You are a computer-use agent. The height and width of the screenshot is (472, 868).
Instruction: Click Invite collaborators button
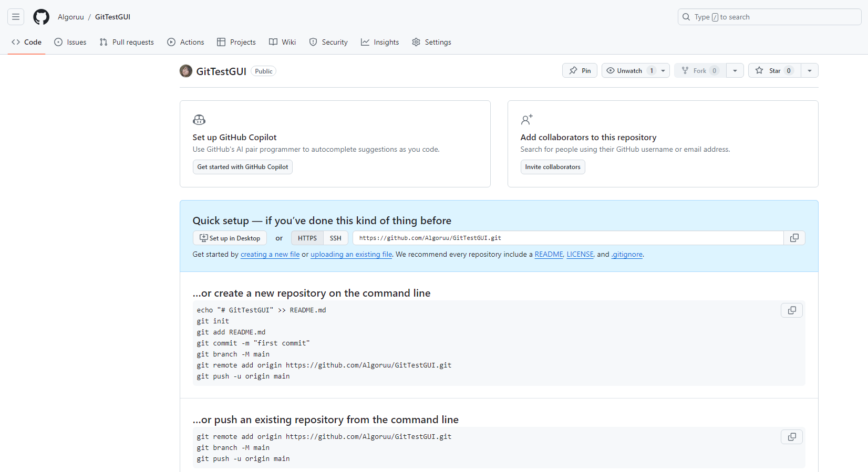pos(553,167)
